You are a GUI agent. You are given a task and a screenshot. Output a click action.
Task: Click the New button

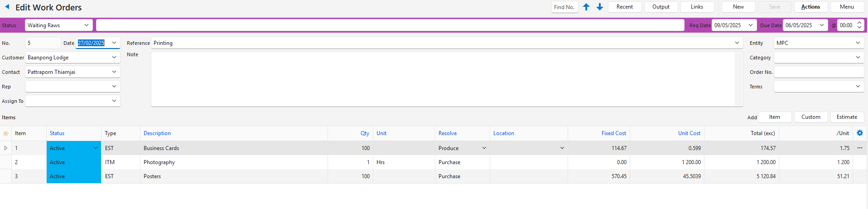(x=738, y=7)
